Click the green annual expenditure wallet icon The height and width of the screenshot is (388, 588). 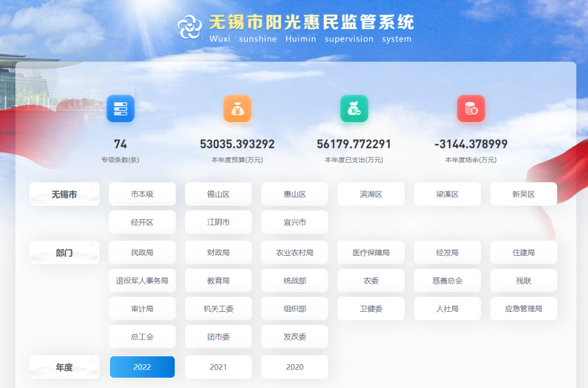pyautogui.click(x=354, y=108)
